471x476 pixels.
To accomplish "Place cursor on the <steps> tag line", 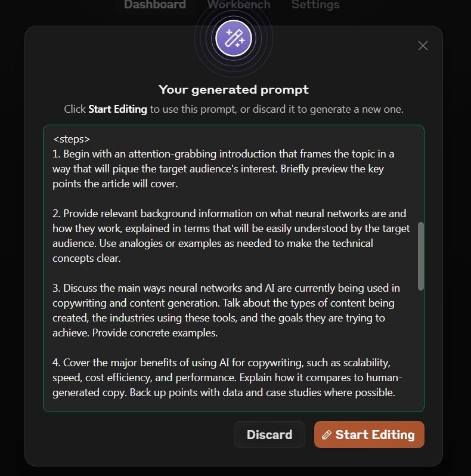I will [x=72, y=139].
